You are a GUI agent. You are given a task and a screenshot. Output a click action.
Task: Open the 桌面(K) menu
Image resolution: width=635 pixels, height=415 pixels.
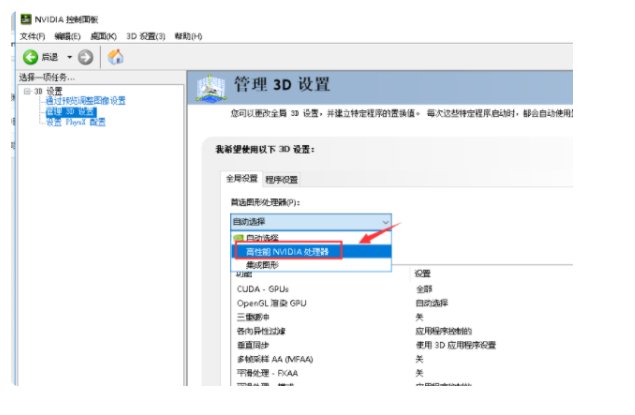point(103,36)
